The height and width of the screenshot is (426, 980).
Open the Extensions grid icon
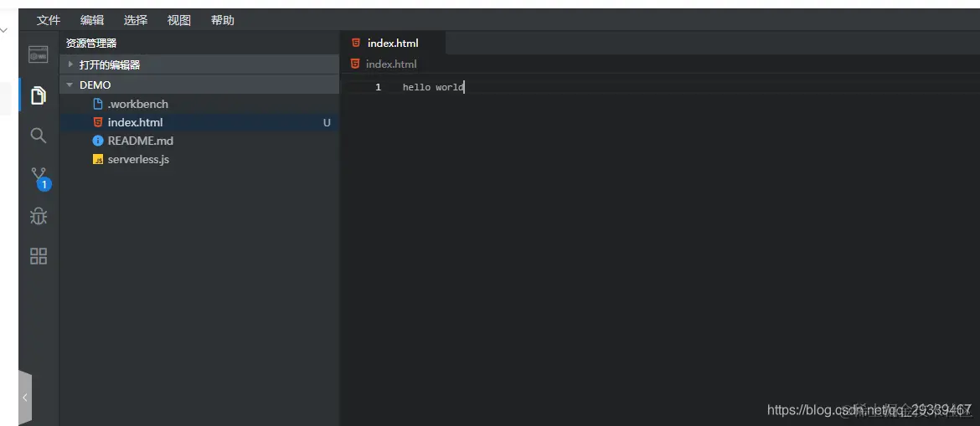coord(39,256)
